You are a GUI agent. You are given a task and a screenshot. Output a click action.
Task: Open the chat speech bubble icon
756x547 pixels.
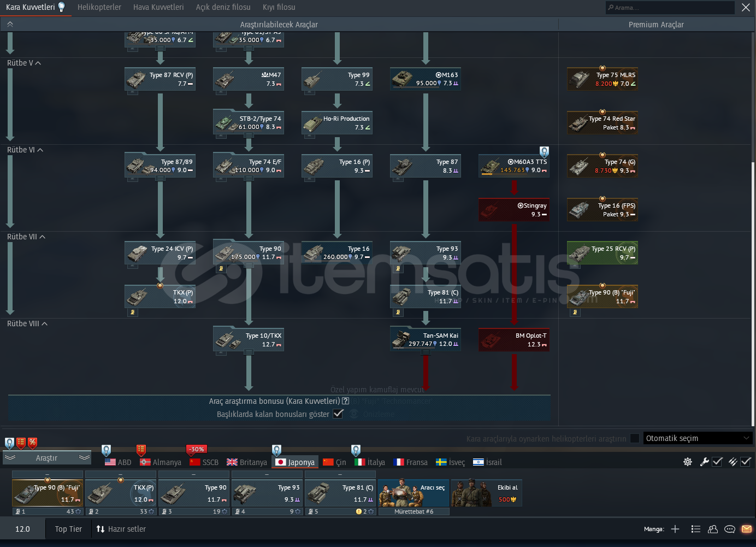729,529
